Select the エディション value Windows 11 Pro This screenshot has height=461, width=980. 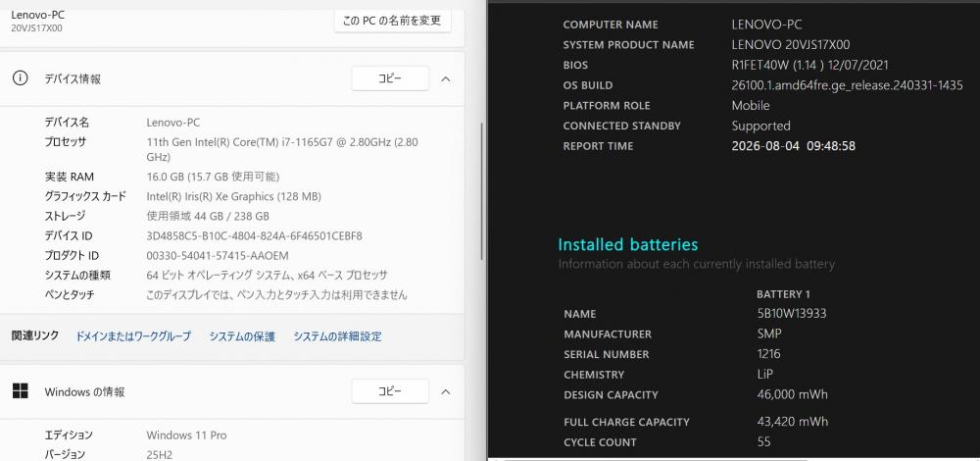tap(186, 435)
